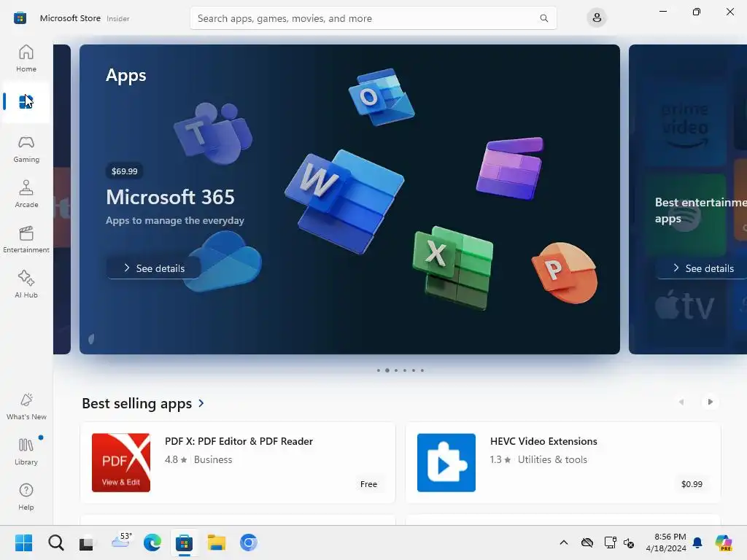Click the PDF X app thumbnail
Image resolution: width=747 pixels, height=560 pixels.
[121, 462]
